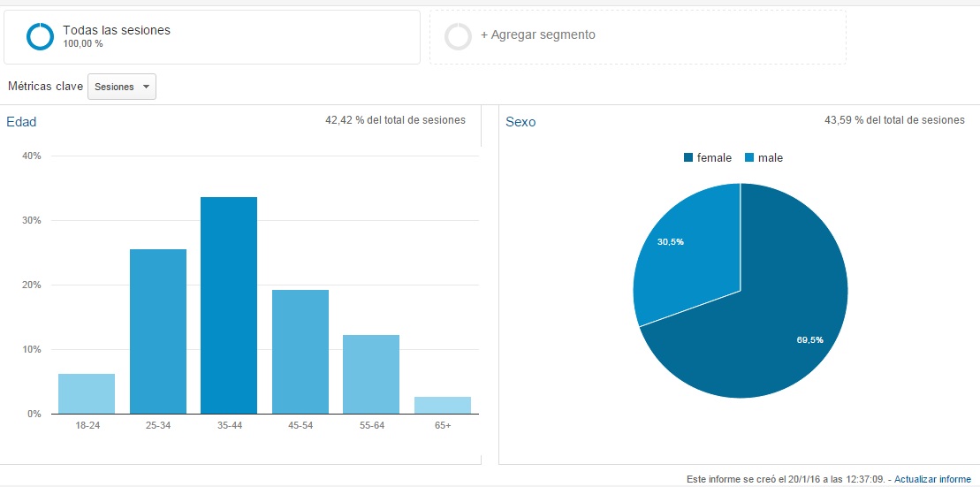Click the female legend color swatch
The height and width of the screenshot is (487, 980).
click(x=688, y=158)
